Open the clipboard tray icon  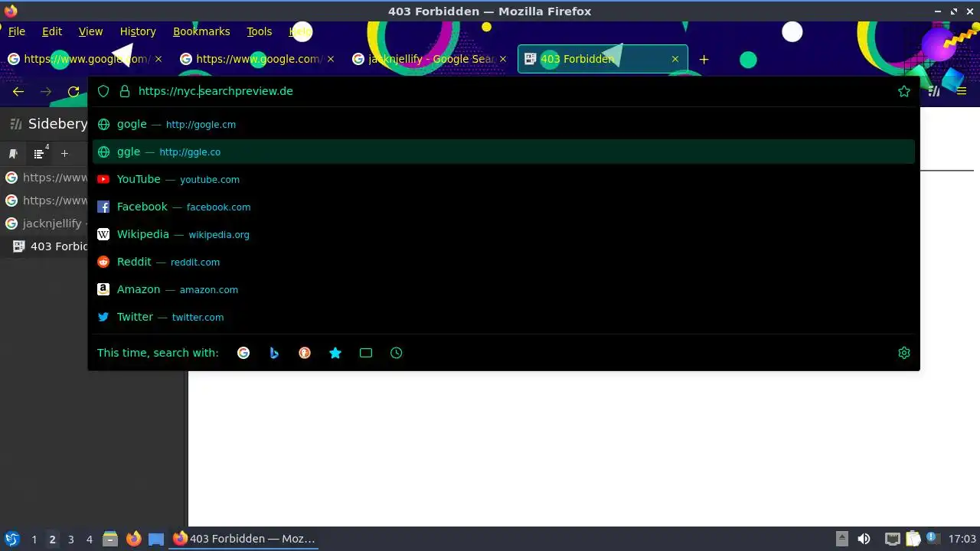913,539
